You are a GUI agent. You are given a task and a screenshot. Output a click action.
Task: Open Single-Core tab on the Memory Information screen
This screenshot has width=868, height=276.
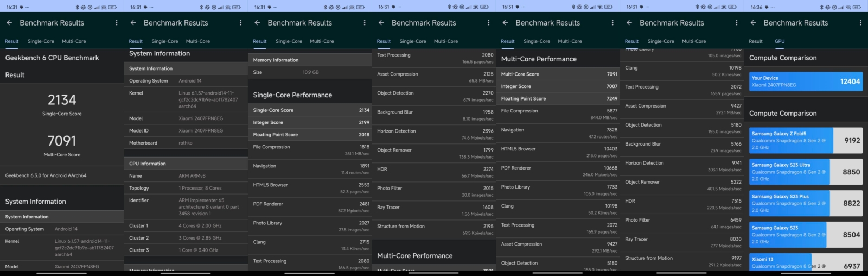pos(289,41)
